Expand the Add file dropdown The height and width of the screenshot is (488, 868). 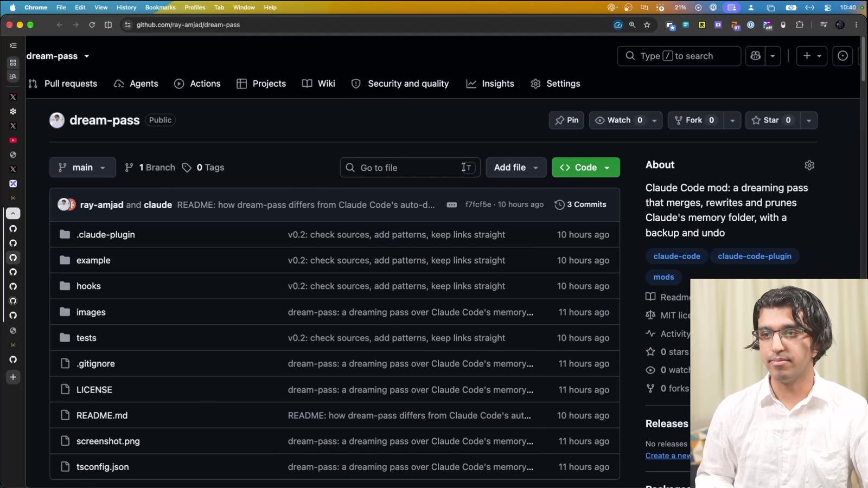click(516, 168)
